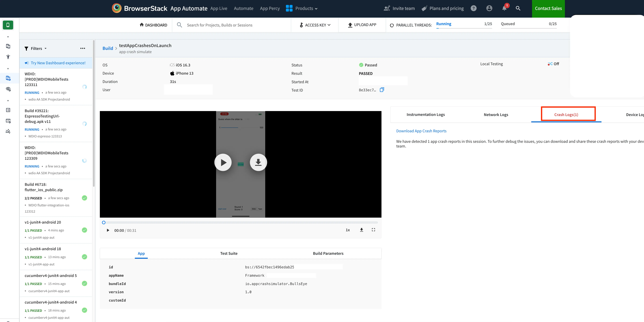The height and width of the screenshot is (322, 644).
Task: Click the Local Testing Off indicator
Action: [553, 64]
